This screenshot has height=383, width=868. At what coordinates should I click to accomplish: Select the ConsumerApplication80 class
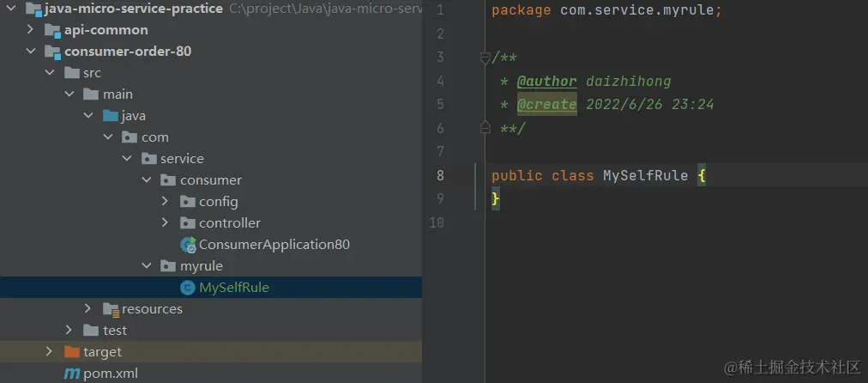pos(274,245)
